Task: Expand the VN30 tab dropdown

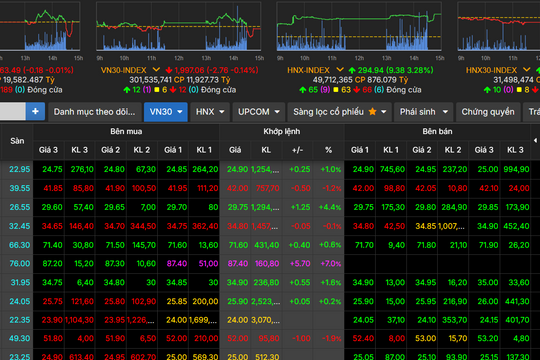Action: [180, 112]
